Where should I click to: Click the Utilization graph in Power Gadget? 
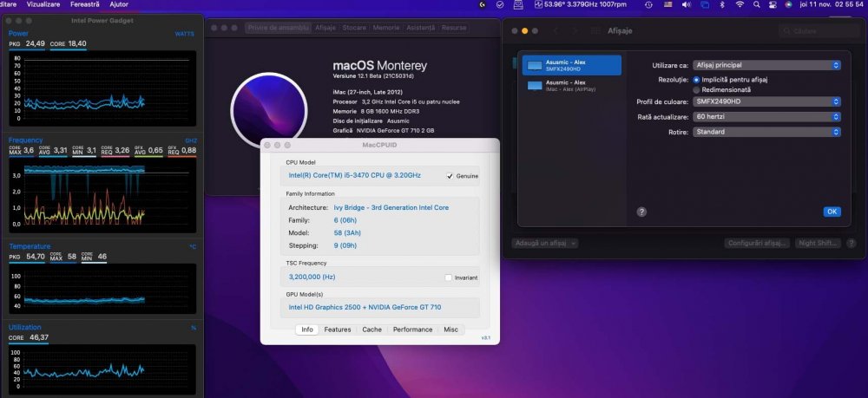point(102,369)
